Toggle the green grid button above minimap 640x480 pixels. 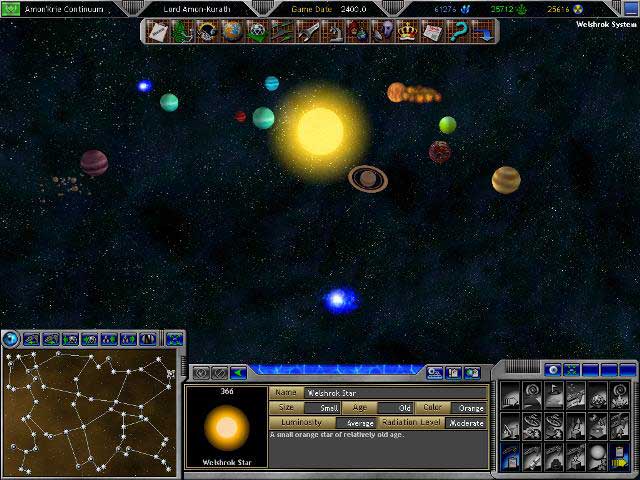tap(175, 340)
